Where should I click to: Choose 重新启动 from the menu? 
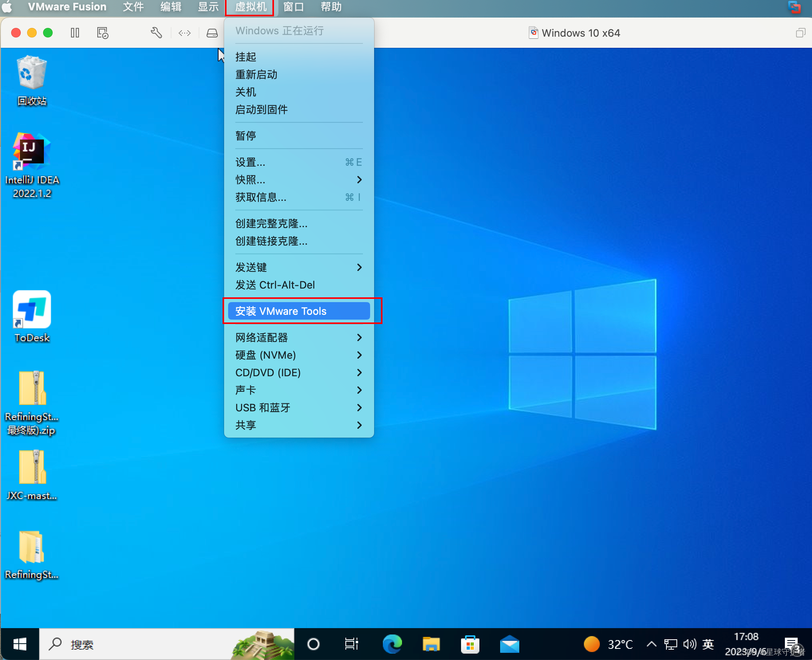pos(299,75)
